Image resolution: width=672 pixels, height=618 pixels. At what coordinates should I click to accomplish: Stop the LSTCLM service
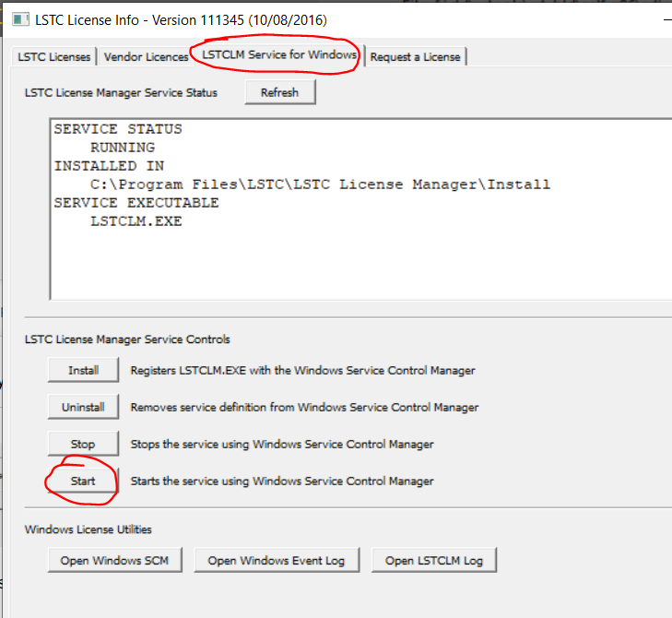[83, 444]
